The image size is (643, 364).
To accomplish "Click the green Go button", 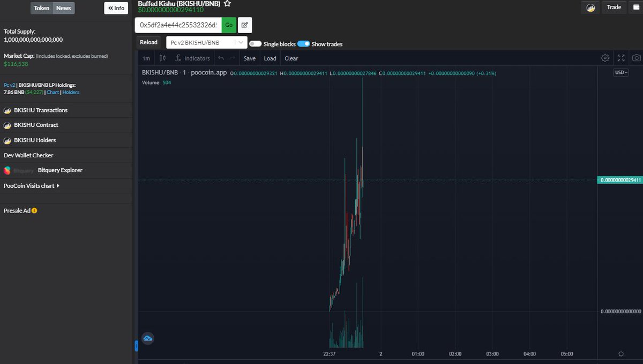I will 229,25.
